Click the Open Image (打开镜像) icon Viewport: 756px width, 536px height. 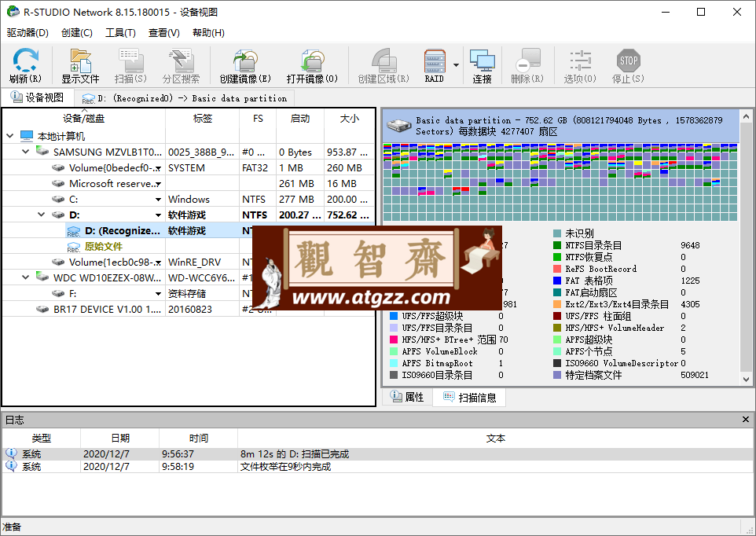coord(312,65)
